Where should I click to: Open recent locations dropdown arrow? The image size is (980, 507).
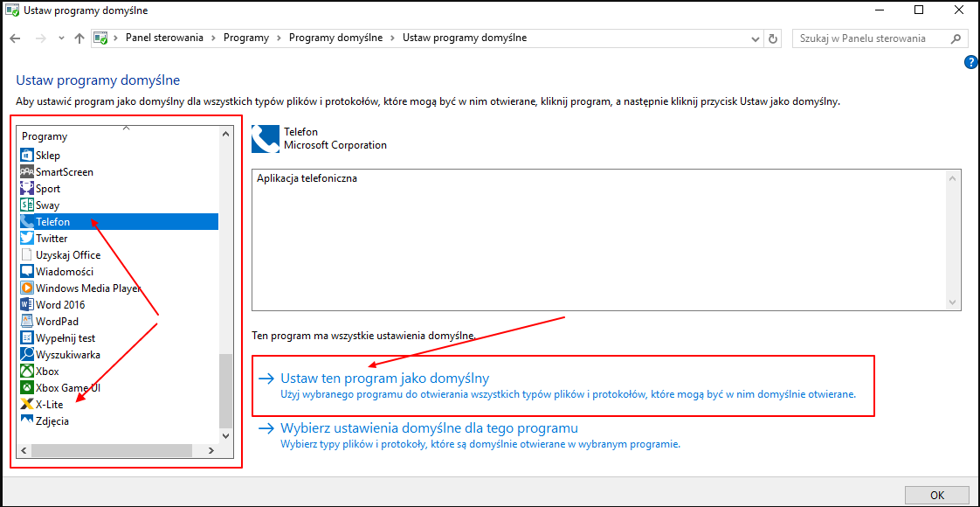(61, 38)
